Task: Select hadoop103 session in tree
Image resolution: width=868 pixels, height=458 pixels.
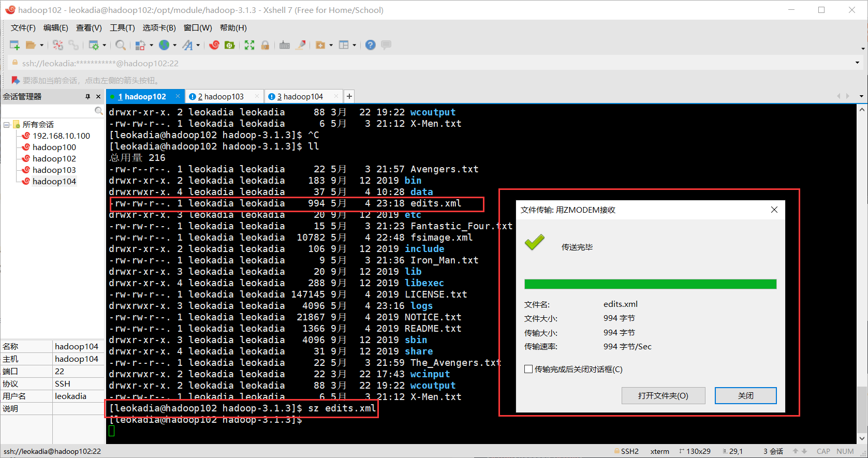Action: point(54,170)
